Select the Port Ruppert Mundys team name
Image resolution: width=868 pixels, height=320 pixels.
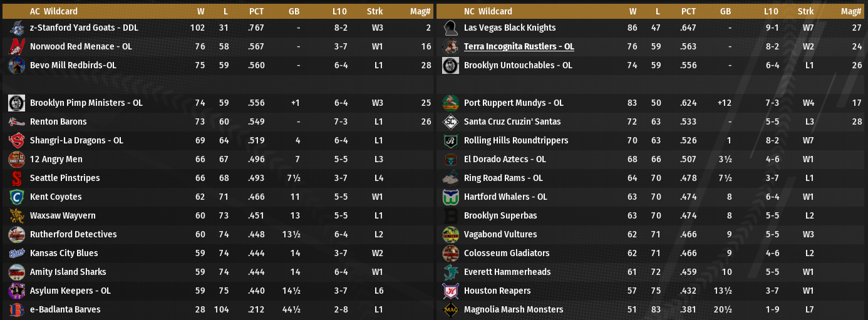514,103
